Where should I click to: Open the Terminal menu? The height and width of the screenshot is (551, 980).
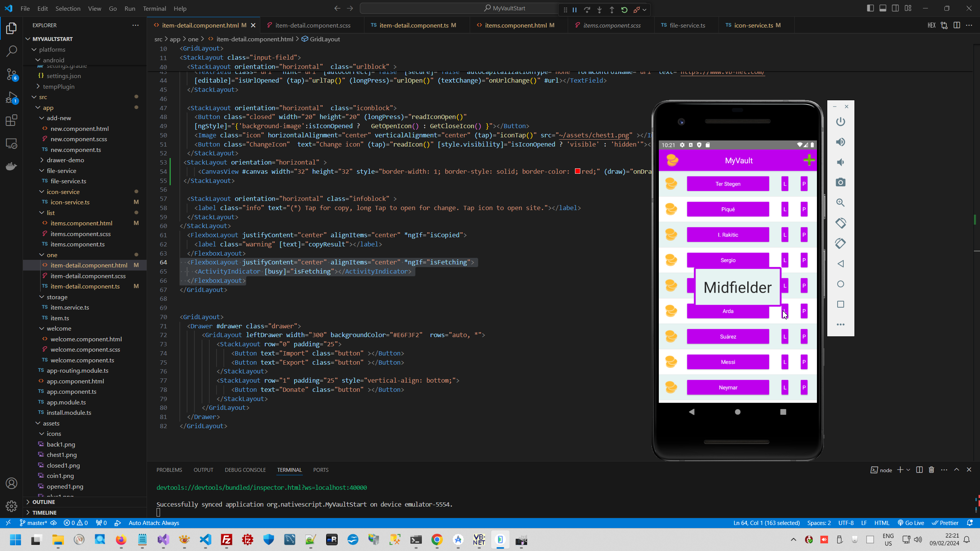click(154, 8)
